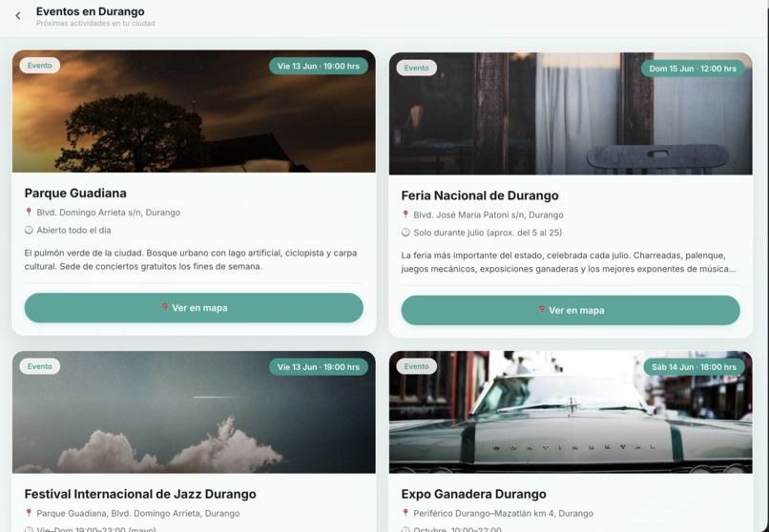Click the Parque Guadiana, Blvd. Domingo Arrieta address
The width and height of the screenshot is (769, 532).
[138, 513]
